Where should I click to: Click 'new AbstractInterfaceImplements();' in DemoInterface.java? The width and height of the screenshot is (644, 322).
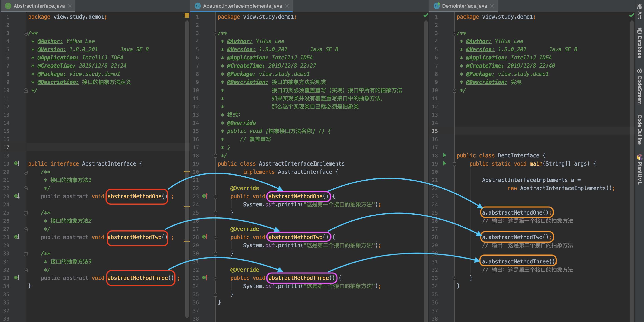[x=561, y=188]
